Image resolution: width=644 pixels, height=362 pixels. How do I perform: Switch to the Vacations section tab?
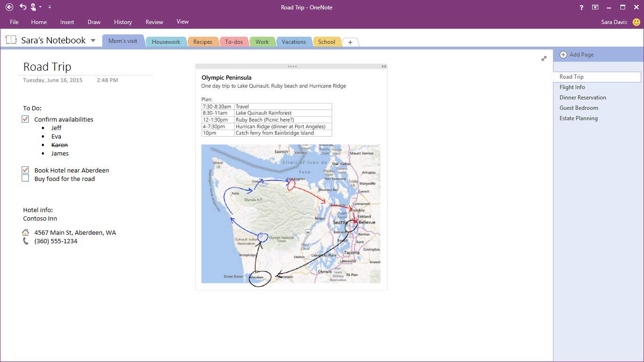point(294,42)
